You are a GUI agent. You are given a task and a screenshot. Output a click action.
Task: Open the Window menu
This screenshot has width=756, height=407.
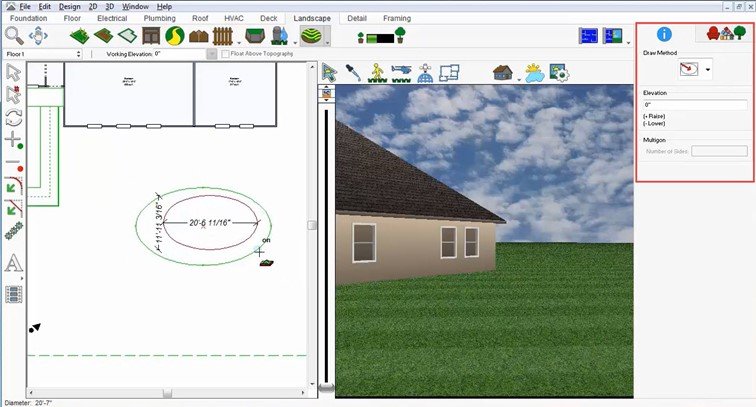point(135,6)
